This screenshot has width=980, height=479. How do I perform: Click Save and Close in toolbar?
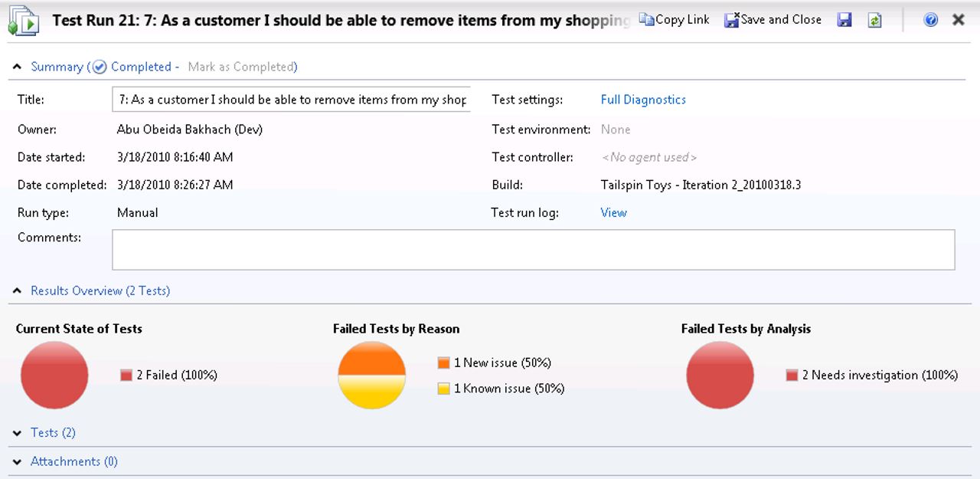773,20
